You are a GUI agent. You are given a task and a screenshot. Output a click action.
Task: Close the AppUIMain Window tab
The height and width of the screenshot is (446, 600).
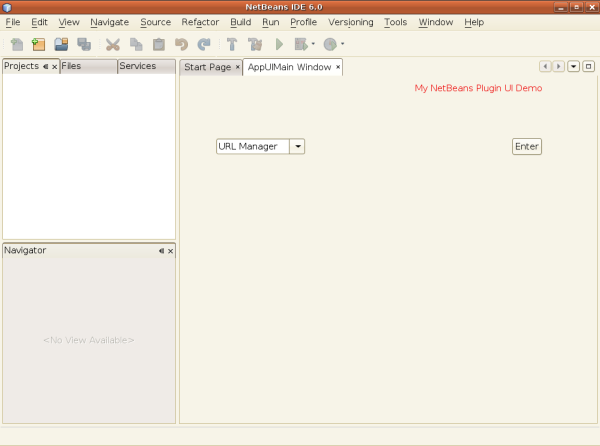(x=338, y=67)
